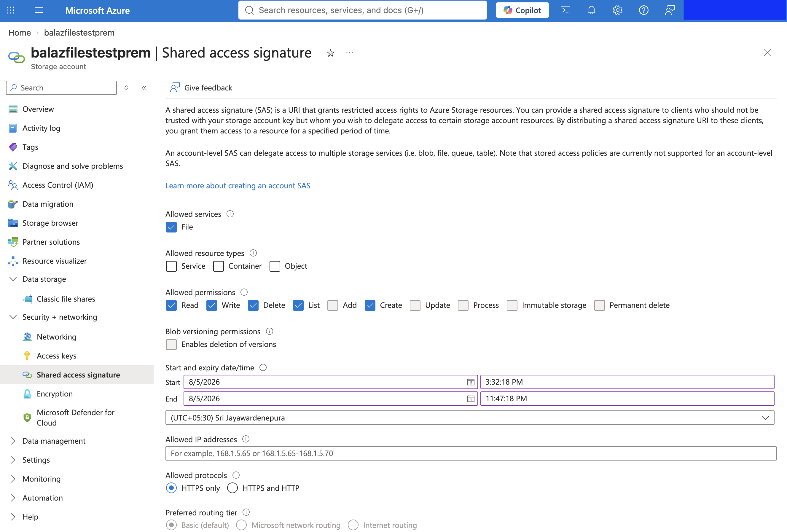Click the Allowed permissions info icon
Image resolution: width=787 pixels, height=532 pixels.
pos(244,292)
